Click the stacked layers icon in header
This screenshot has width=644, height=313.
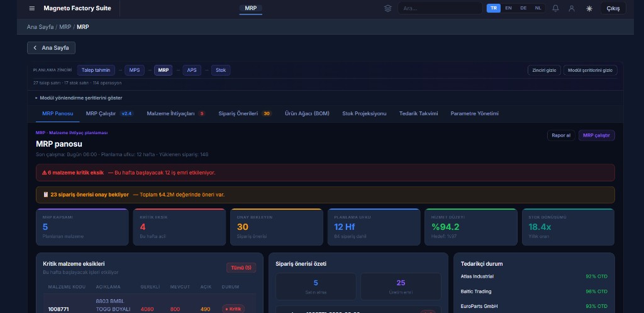pos(388,8)
